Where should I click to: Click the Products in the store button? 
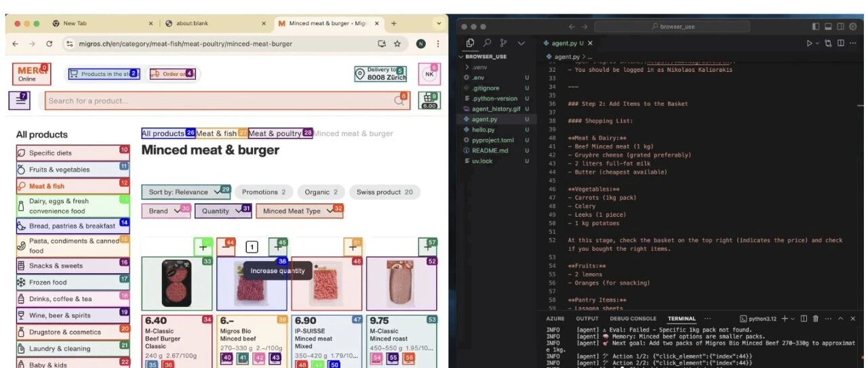pyautogui.click(x=103, y=74)
